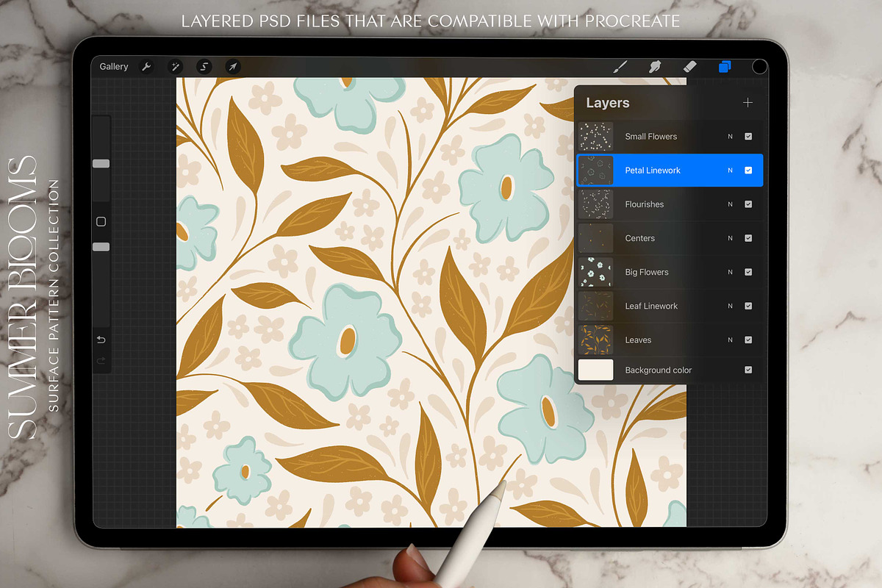Activate the Selection tool
The height and width of the screenshot is (588, 882).
(204, 67)
